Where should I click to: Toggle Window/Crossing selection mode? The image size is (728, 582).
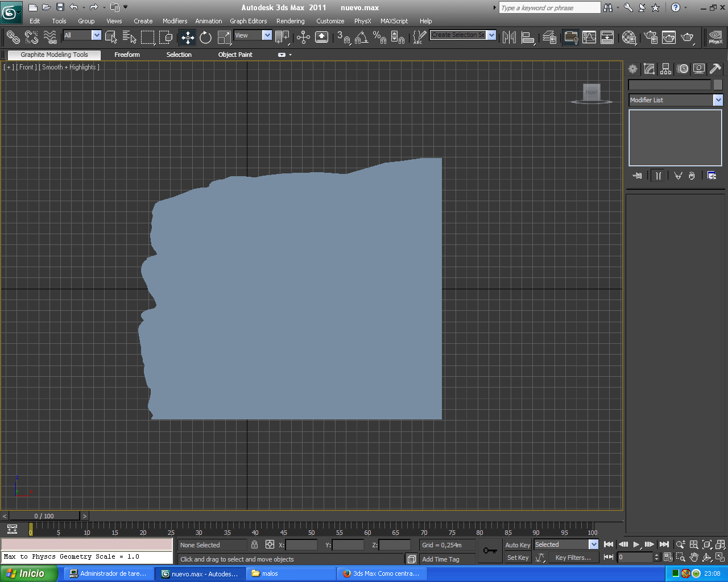click(x=166, y=38)
